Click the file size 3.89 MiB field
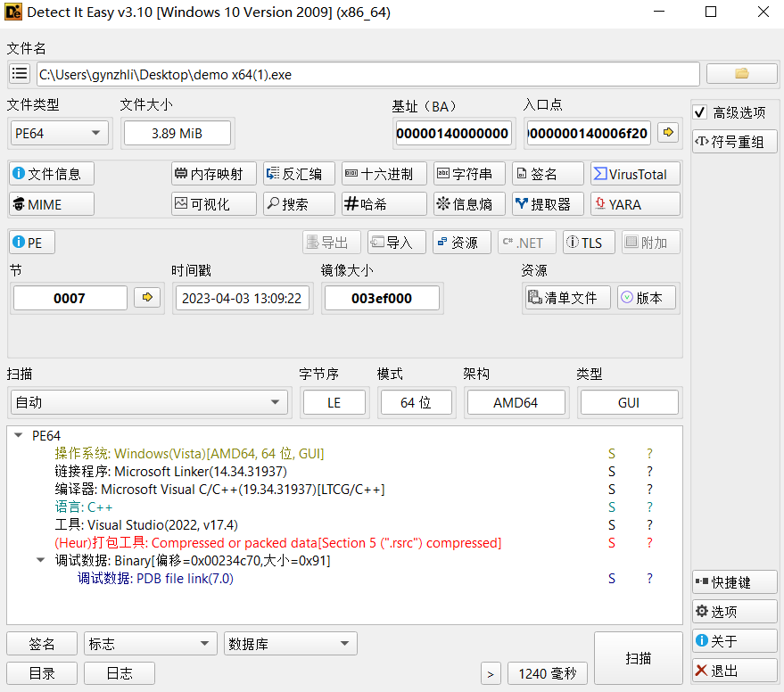This screenshot has width=784, height=692. (177, 133)
